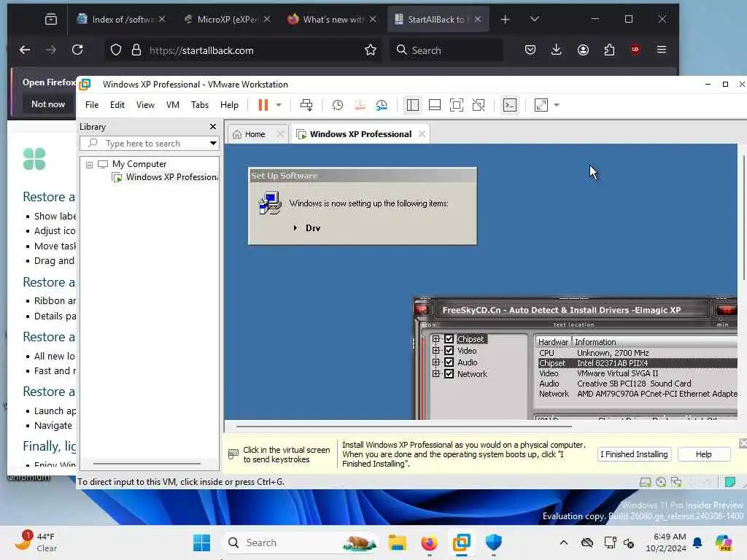This screenshot has height=560, width=747.
Task: Open the VM menu
Action: click(172, 105)
